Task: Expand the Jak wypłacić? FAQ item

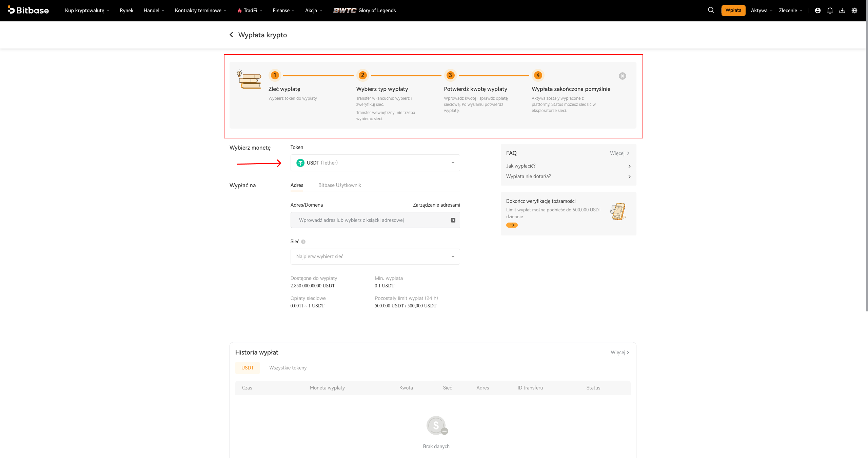Action: 568,166
